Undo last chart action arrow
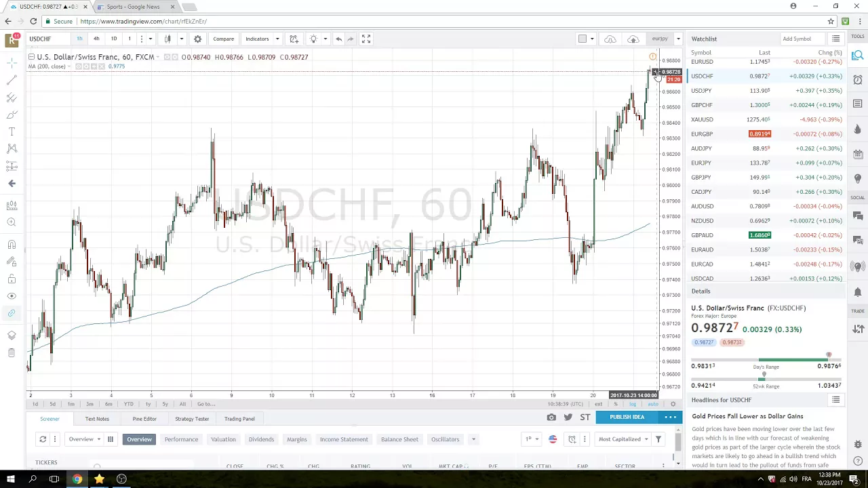This screenshot has height=488, width=868. coord(338,39)
